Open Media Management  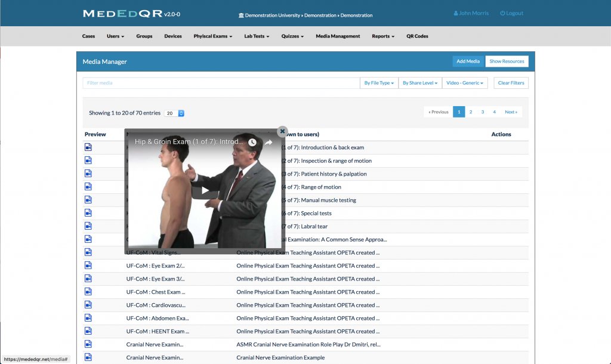pyautogui.click(x=338, y=36)
